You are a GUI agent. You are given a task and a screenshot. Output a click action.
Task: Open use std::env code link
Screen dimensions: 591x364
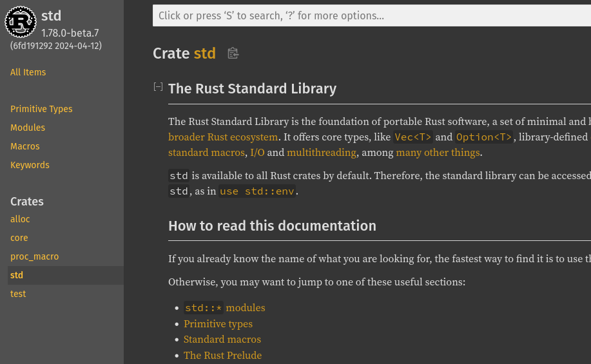point(257,191)
